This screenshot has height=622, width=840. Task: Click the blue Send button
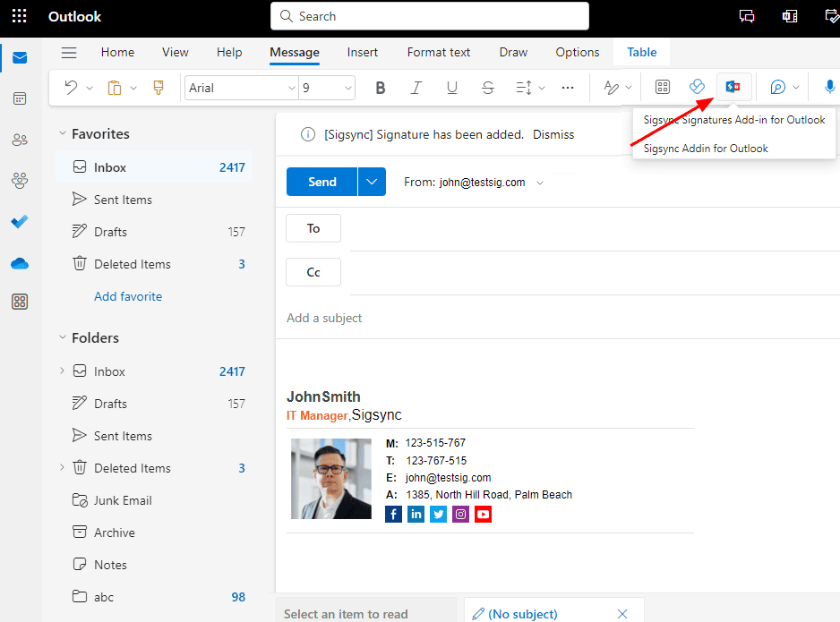tap(321, 182)
